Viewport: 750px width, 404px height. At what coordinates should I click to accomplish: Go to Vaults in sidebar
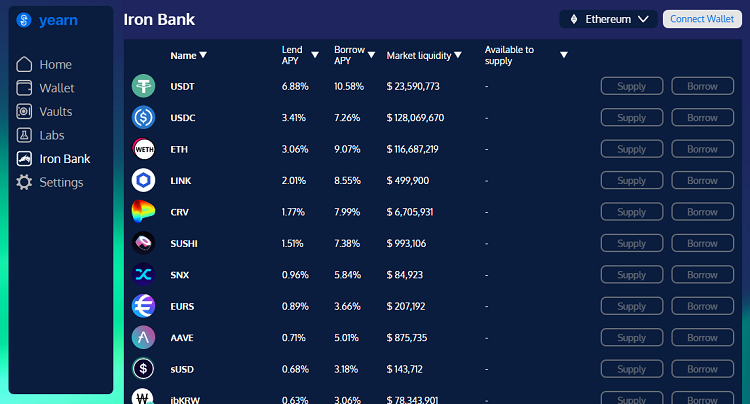pyautogui.click(x=55, y=112)
